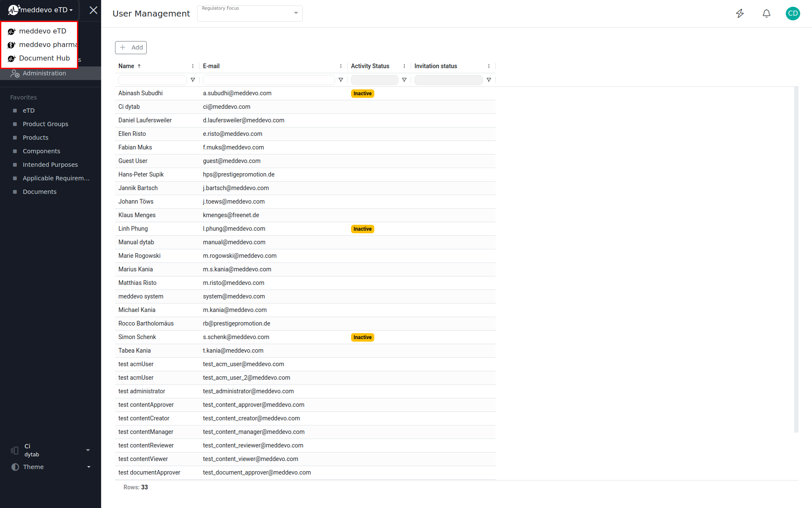The image size is (812, 508).
Task: Select meddevo pharma from the app menu
Action: click(x=47, y=44)
